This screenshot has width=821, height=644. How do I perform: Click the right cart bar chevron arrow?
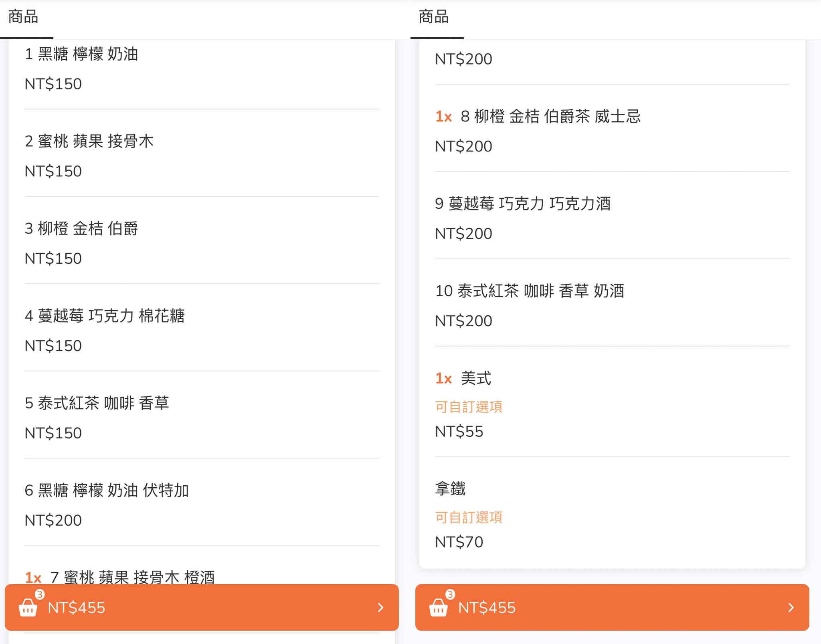pyautogui.click(x=791, y=608)
